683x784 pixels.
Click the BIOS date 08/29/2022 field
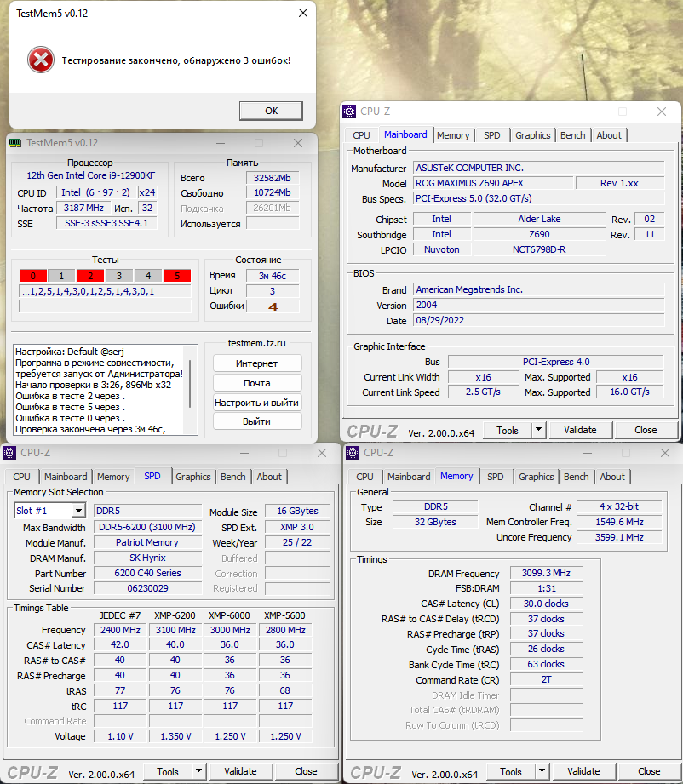539,321
